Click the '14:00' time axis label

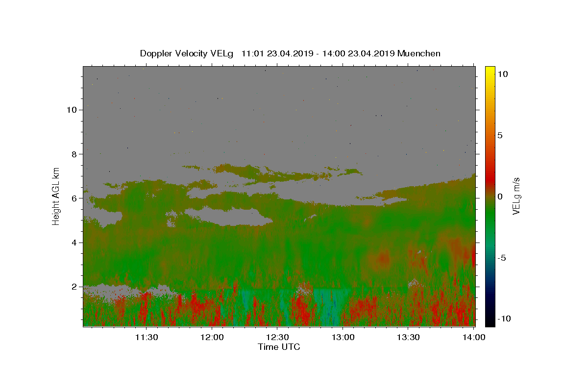click(x=474, y=337)
